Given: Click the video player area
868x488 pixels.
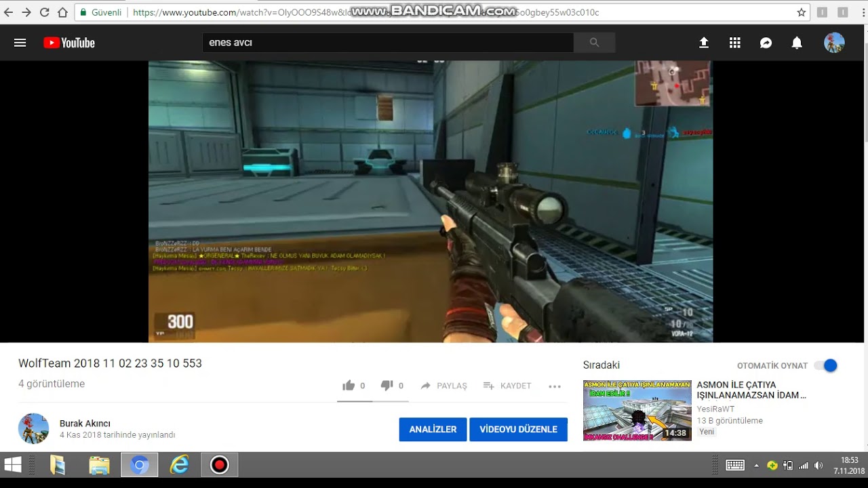Looking at the screenshot, I should (431, 201).
